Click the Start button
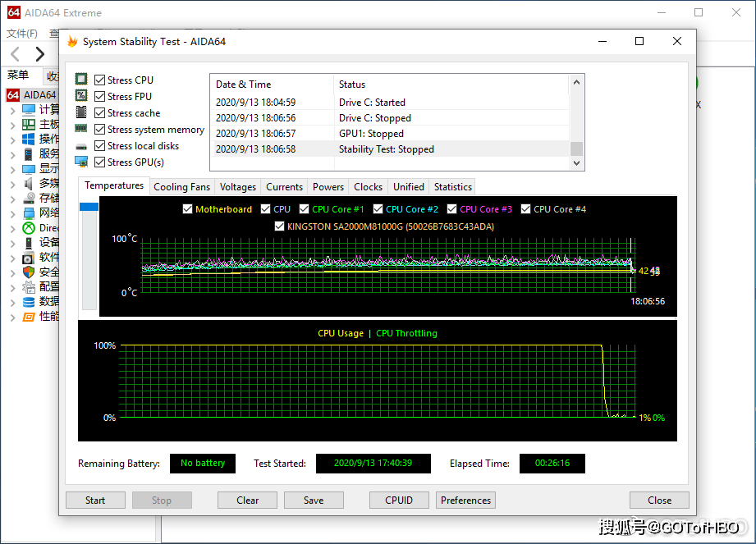Image resolution: width=756 pixels, height=544 pixels. [x=95, y=501]
